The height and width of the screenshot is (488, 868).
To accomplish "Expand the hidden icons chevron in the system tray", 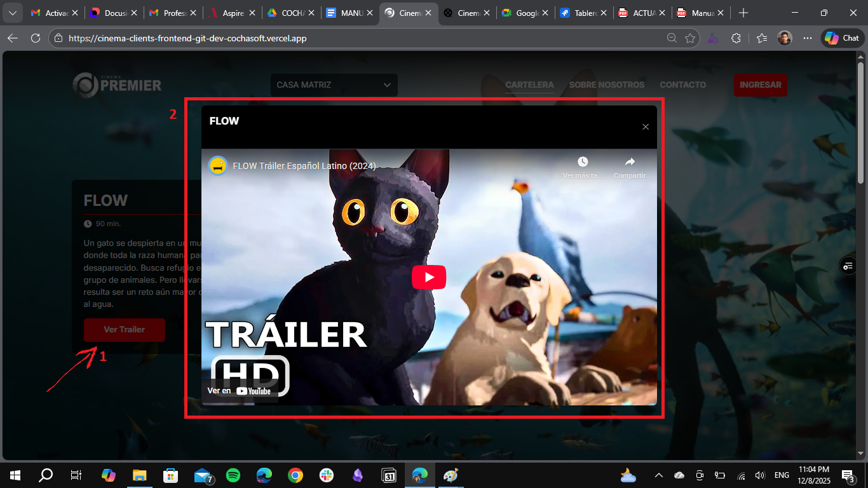I will [x=658, y=475].
